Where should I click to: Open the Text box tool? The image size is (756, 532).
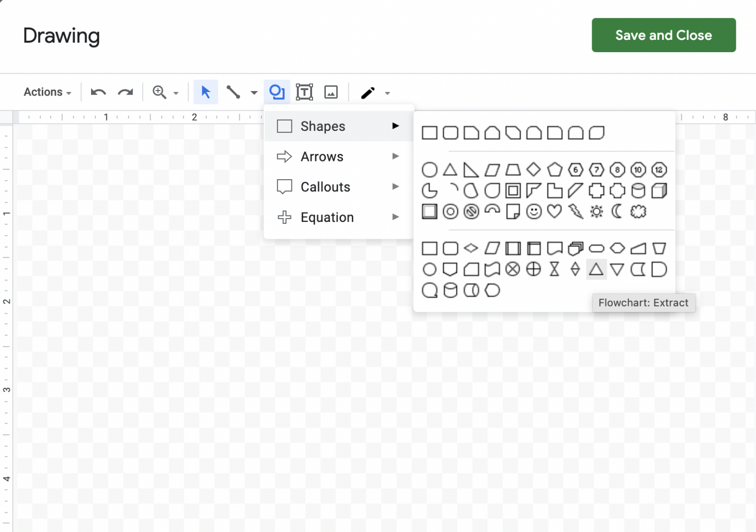pos(305,92)
